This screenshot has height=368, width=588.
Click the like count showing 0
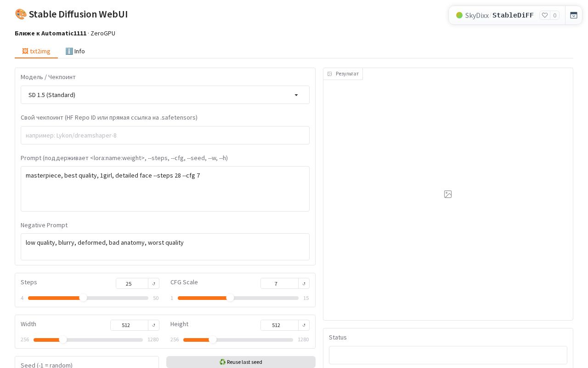pyautogui.click(x=555, y=15)
